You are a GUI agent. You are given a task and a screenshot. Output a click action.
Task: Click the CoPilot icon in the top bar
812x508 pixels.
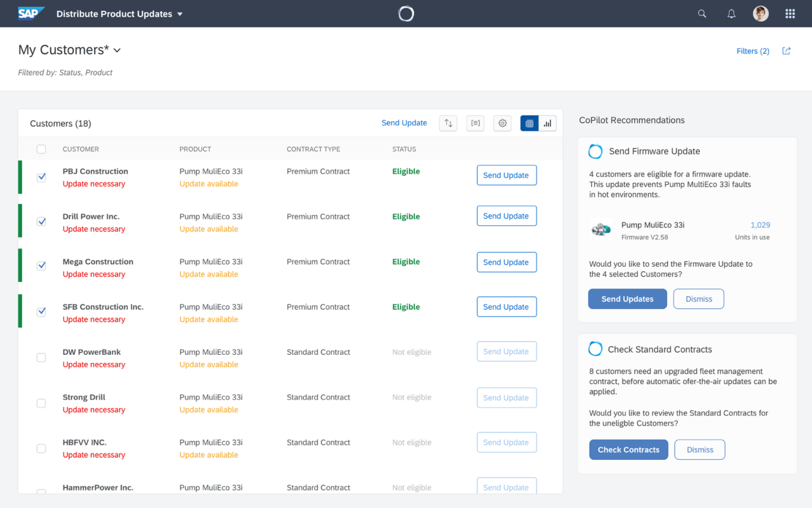(406, 14)
